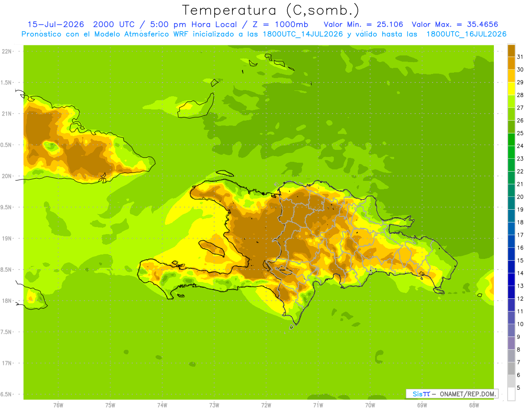Click the 'Temperatura (C,somb.)' map title
The image size is (532, 411).
270,10
